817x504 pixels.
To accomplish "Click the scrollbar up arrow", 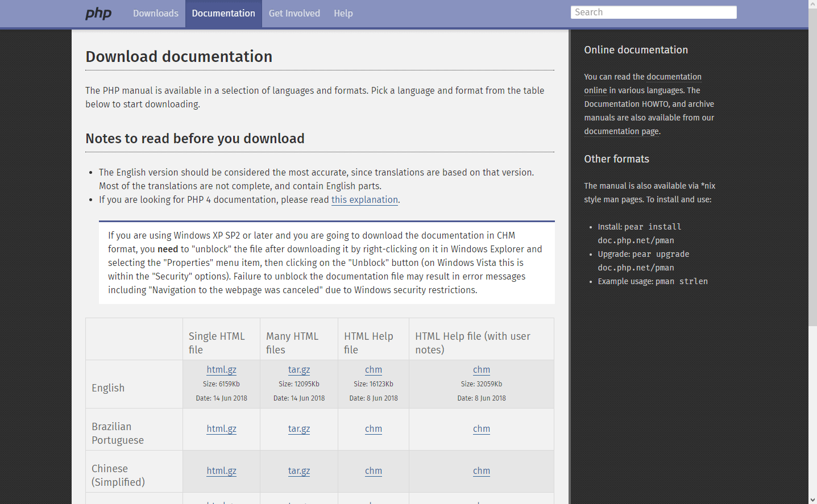I will click(x=812, y=4).
